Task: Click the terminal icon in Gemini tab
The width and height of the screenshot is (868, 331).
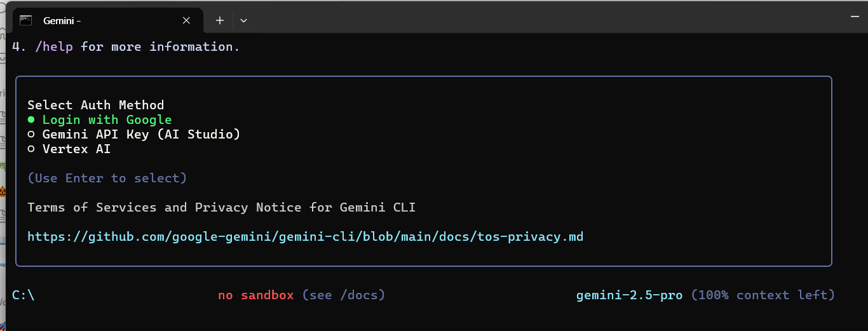Action: 26,20
